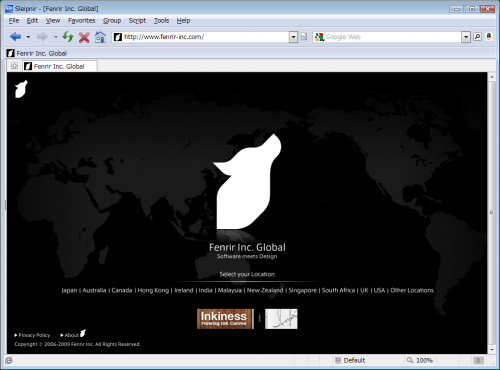The image size is (500, 370).
Task: Reload the page with the green Refresh icon
Action: [68, 37]
